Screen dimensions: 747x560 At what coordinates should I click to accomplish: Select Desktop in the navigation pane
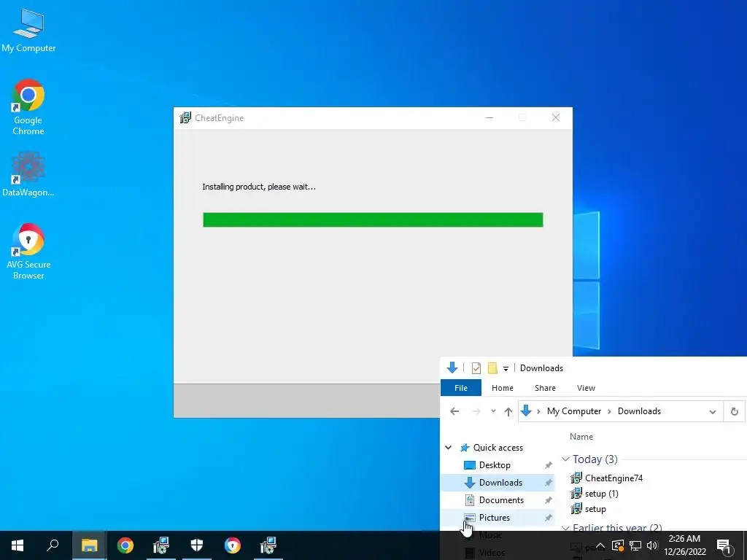[x=495, y=464]
